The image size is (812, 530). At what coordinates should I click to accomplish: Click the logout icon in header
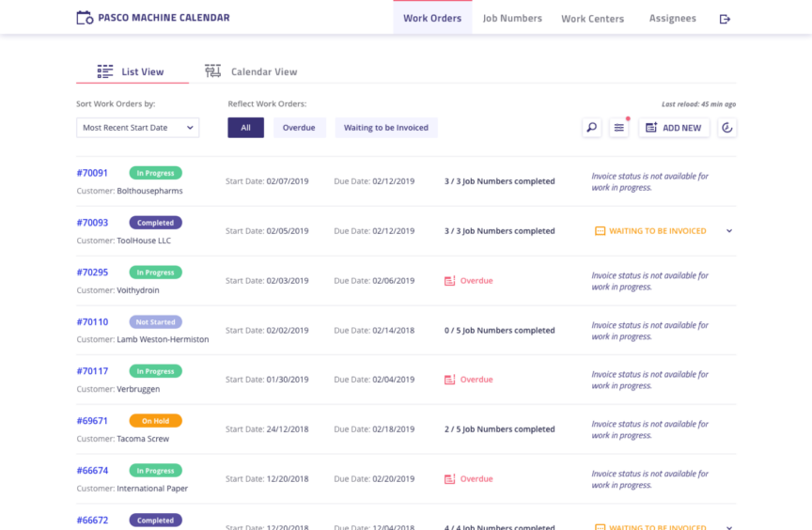(x=725, y=19)
